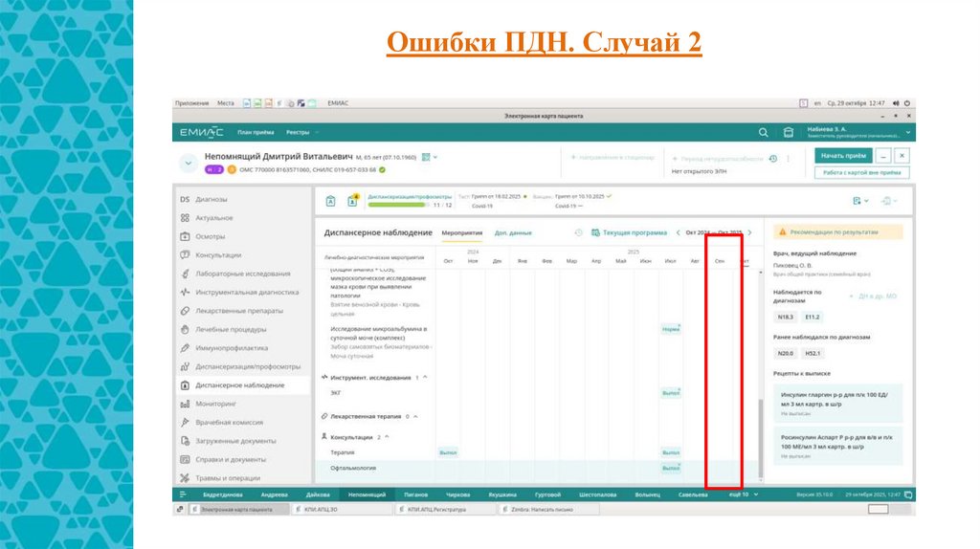Click the first document icon in patient summary bar

click(x=330, y=201)
